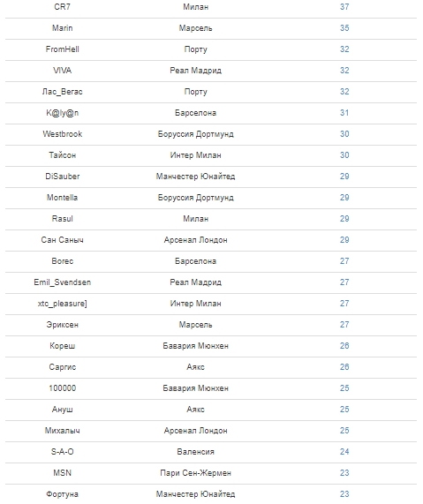Image resolution: width=423 pixels, height=504 pixels.
Task: Open the 32 points link for VIVA
Action: (344, 71)
